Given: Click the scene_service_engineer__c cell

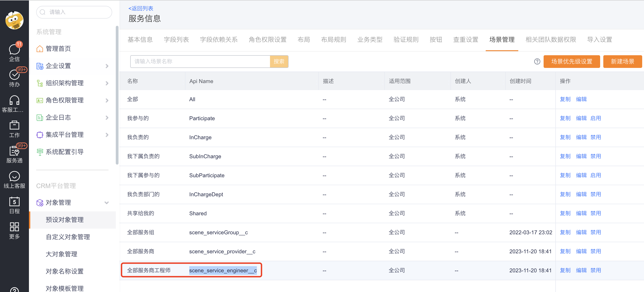Looking at the screenshot, I should [223, 270].
